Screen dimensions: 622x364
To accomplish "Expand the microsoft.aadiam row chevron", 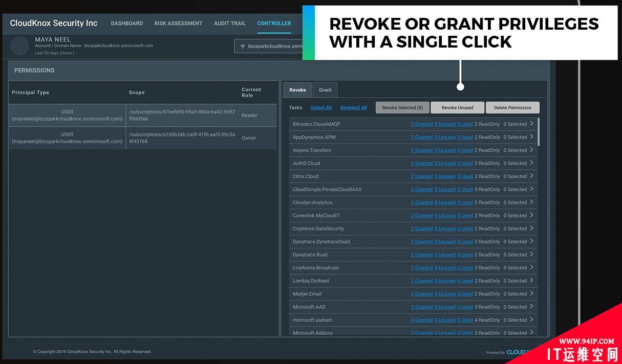I will click(532, 320).
